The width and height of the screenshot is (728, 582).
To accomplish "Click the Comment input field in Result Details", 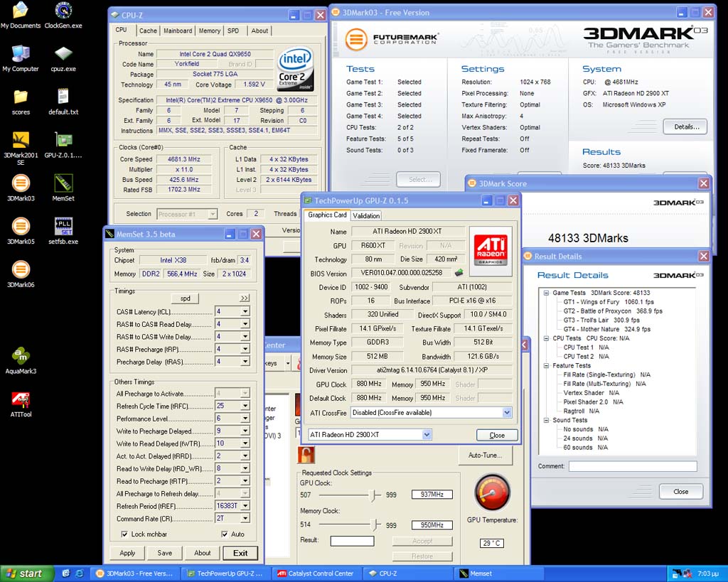I will point(633,466).
